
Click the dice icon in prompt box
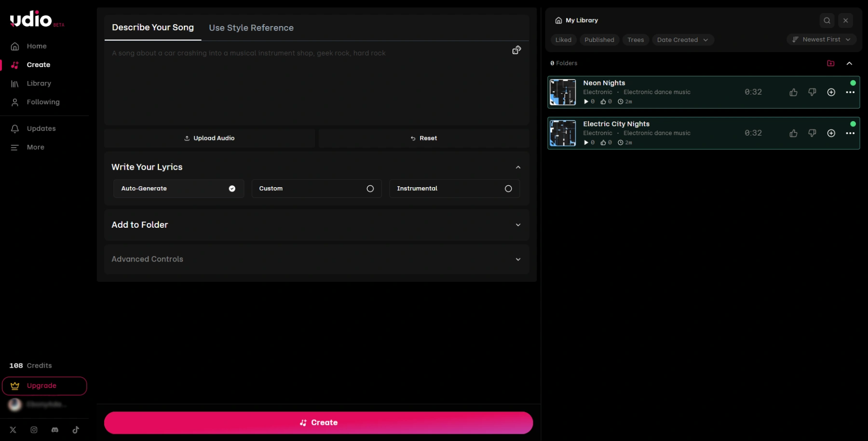[516, 50]
